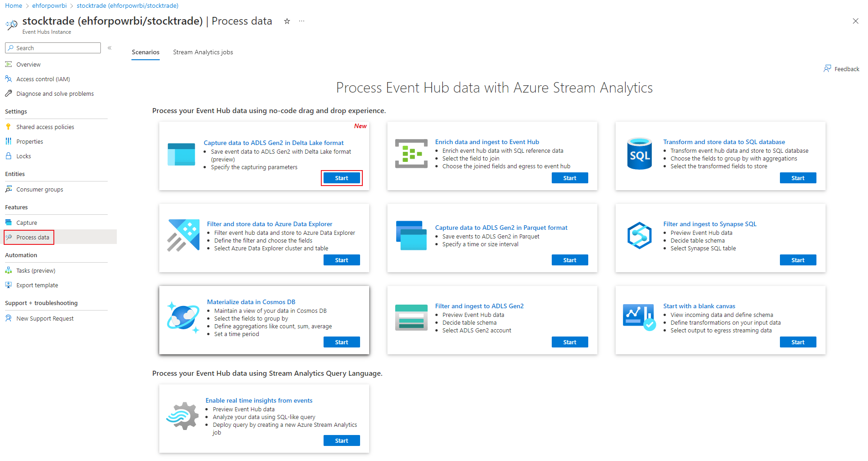868x461 pixels.
Task: Open Diagnose and solve problems
Action: tap(55, 93)
